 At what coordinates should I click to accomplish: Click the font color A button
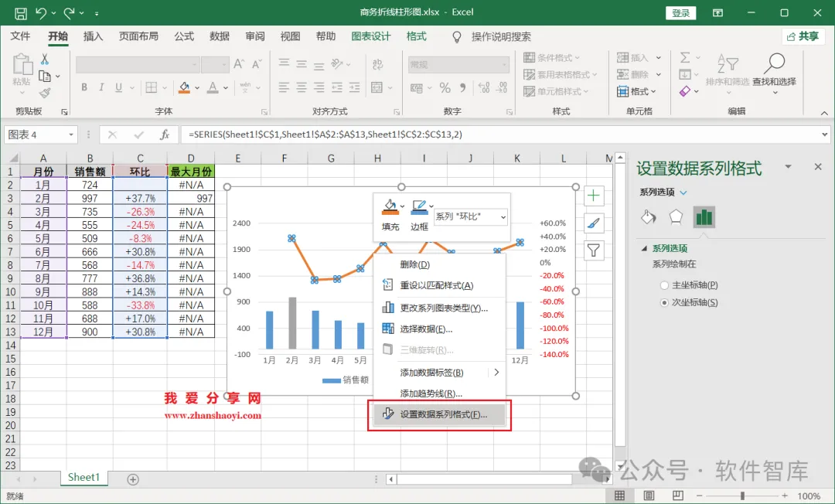pos(213,87)
